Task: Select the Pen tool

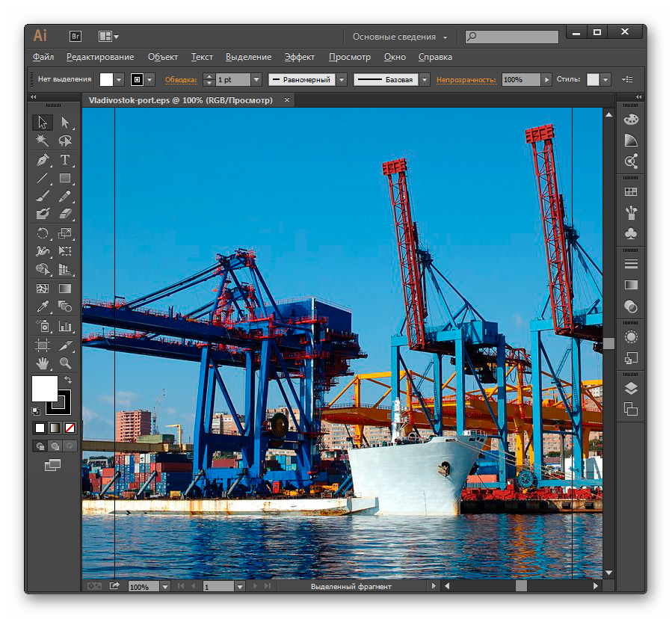Action: click(x=43, y=159)
